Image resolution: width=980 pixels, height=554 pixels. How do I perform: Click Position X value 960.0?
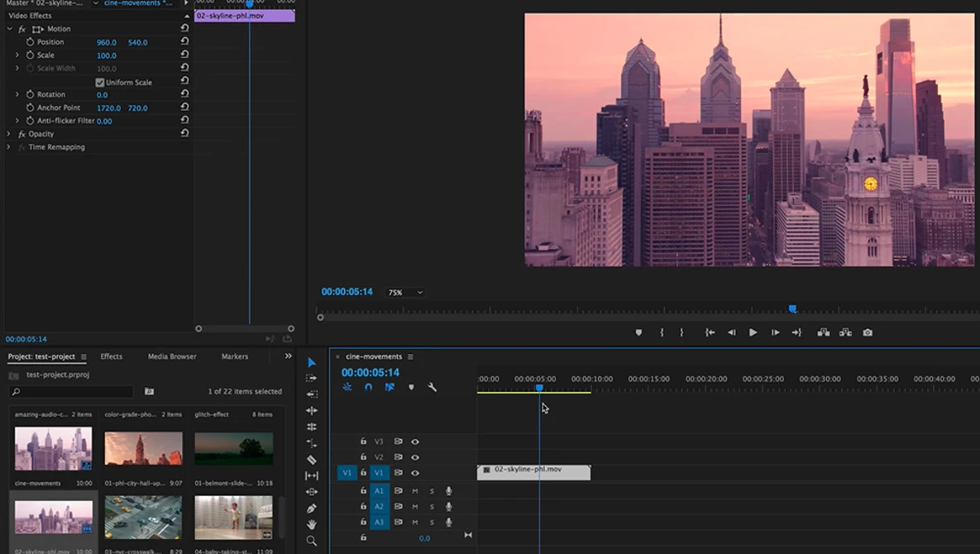tap(106, 42)
